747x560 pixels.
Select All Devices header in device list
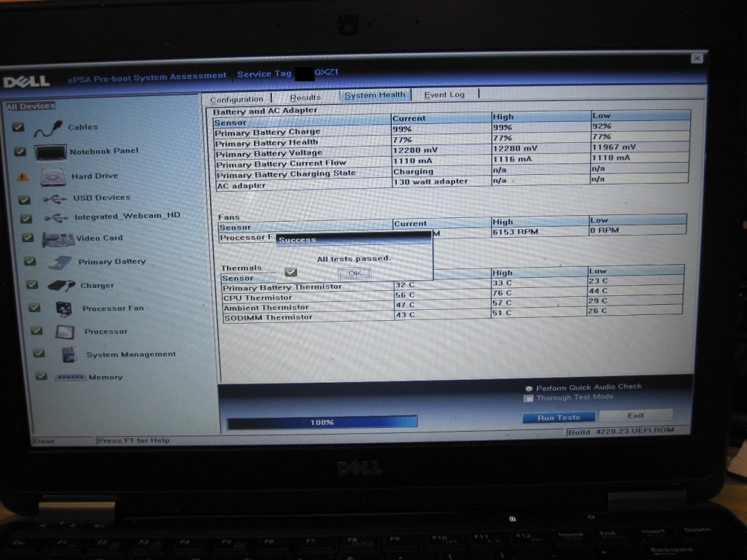pyautogui.click(x=31, y=106)
